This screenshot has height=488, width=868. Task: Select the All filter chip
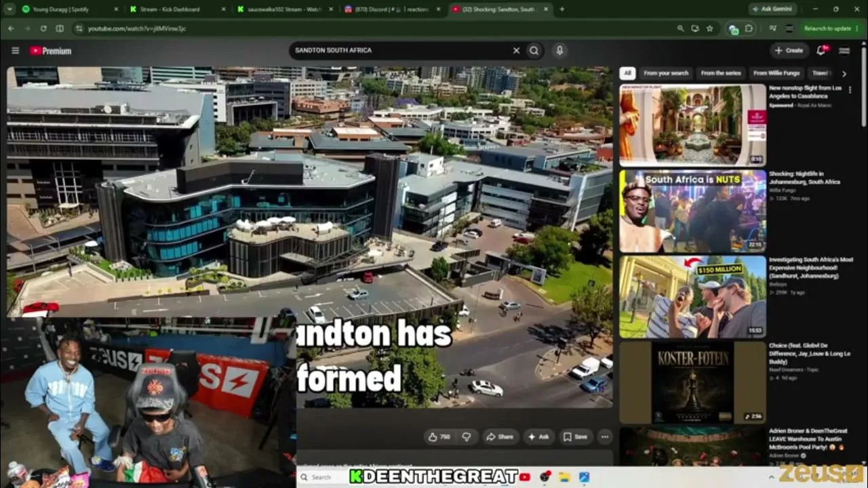(627, 73)
